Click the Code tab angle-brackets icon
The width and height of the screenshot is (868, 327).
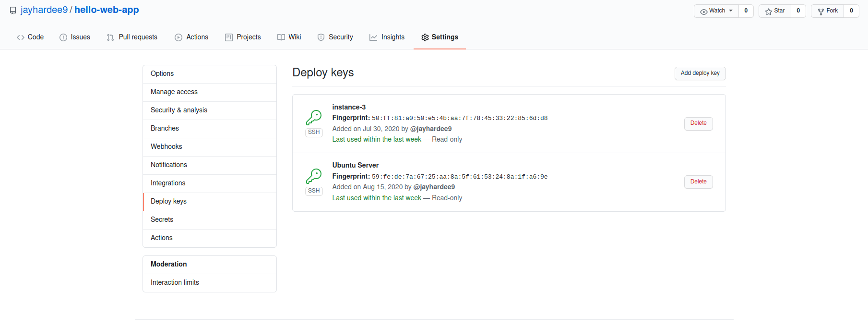pos(21,37)
